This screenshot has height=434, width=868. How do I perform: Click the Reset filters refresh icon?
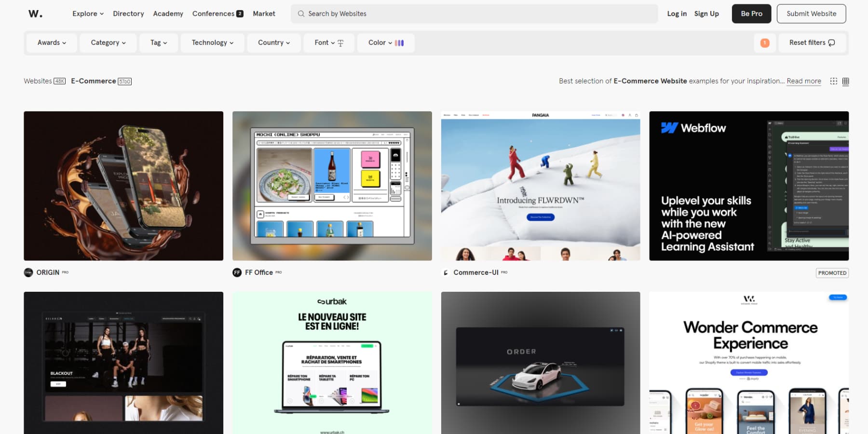point(831,42)
